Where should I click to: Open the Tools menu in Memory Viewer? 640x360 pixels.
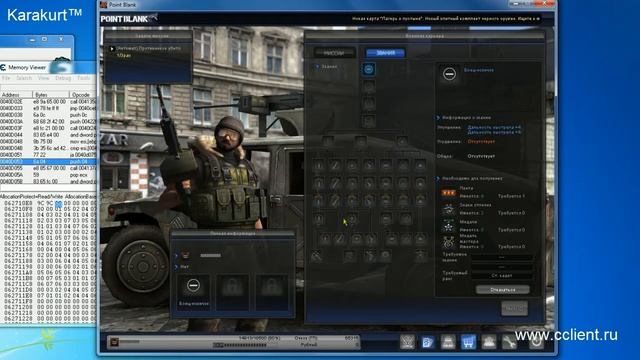pos(84,78)
